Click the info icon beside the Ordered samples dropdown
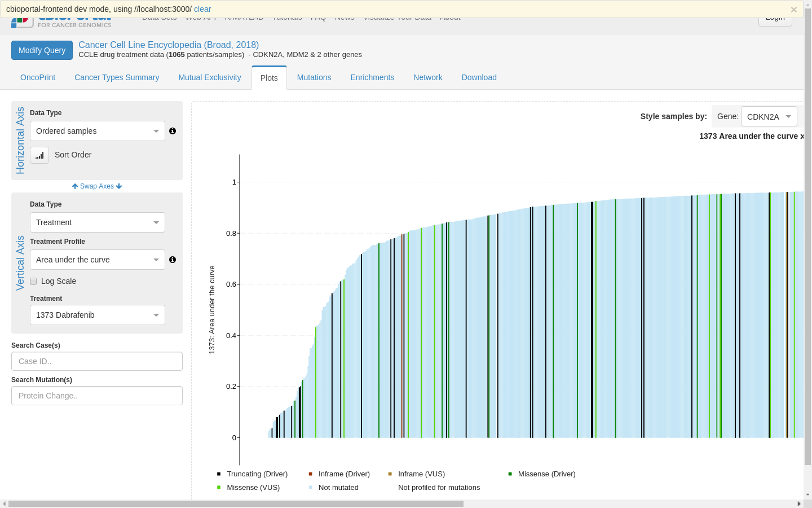Screen dimensions: 812x508 [173, 130]
